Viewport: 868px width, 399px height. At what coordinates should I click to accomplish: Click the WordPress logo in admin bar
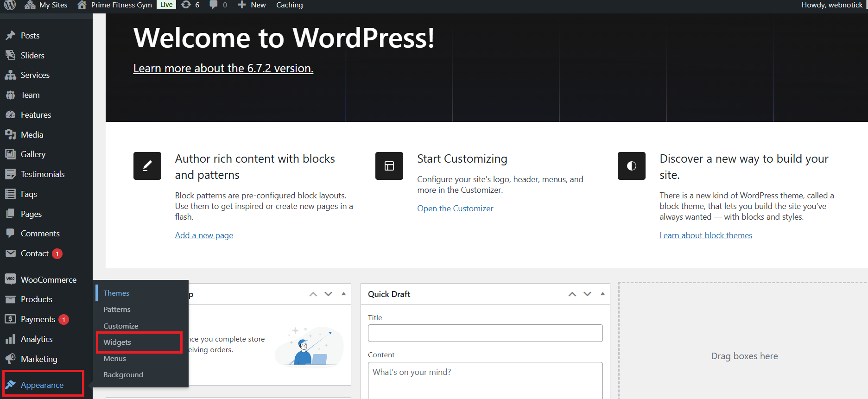pyautogui.click(x=10, y=5)
